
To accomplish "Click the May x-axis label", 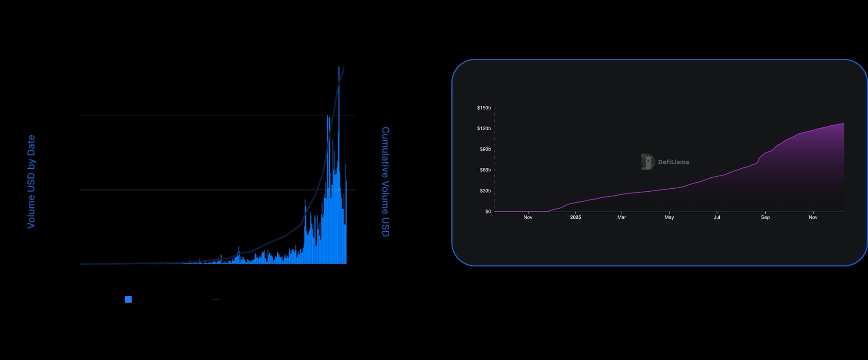I will pyautogui.click(x=669, y=218).
